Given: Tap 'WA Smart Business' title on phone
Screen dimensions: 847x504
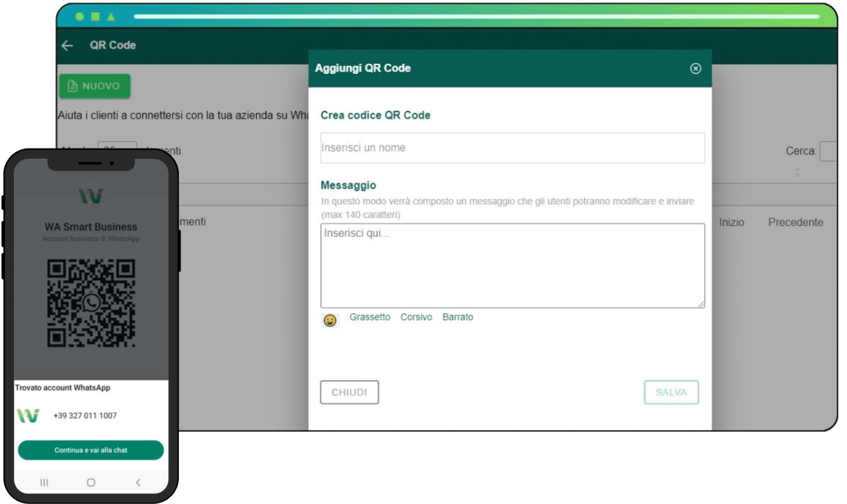Looking at the screenshot, I should coord(91,227).
